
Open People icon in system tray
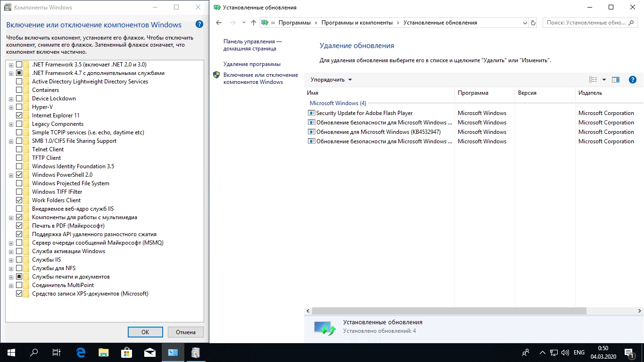click(526, 353)
